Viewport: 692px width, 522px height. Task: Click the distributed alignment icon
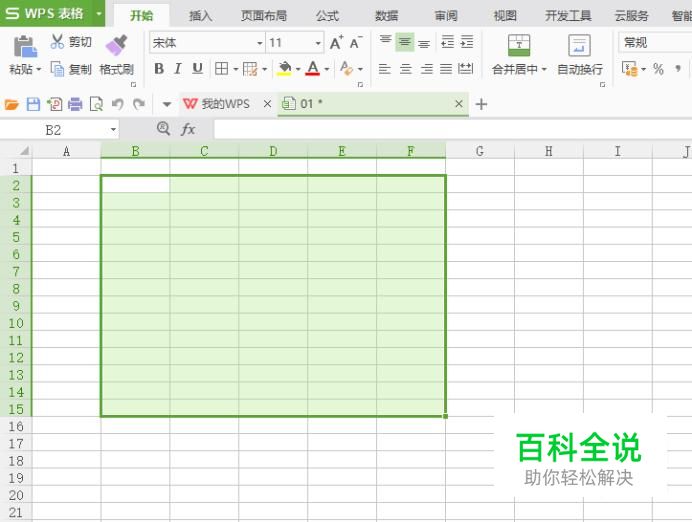[466, 68]
